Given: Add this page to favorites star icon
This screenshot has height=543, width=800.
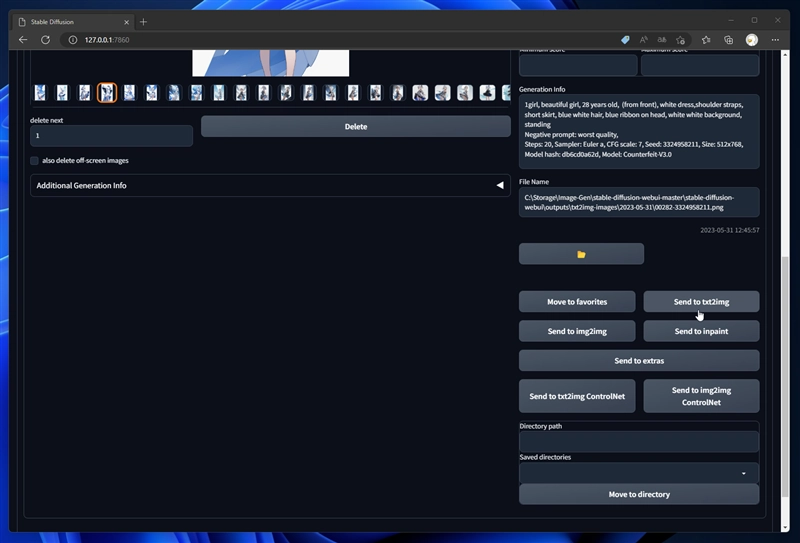Looking at the screenshot, I should coord(680,40).
